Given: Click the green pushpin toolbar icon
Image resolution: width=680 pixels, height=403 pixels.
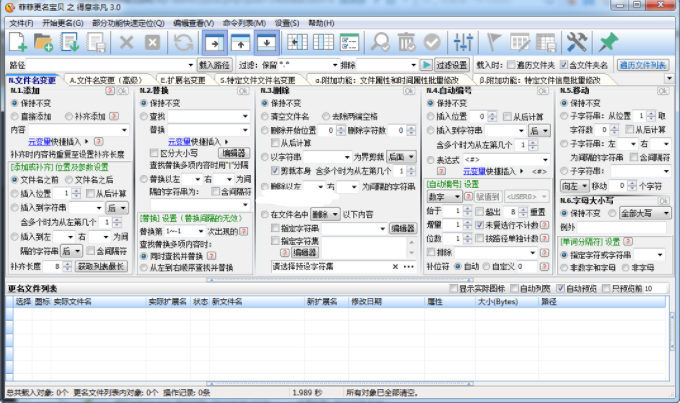Looking at the screenshot, I should (x=608, y=43).
